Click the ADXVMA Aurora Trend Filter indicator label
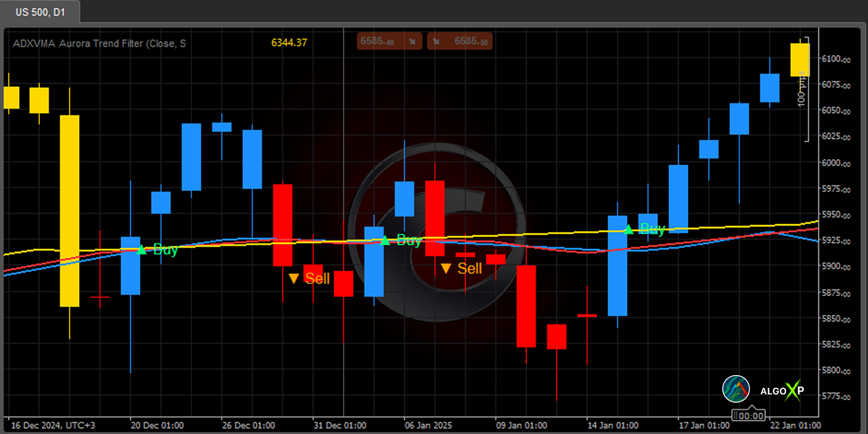This screenshot has width=868, height=434. click(99, 43)
